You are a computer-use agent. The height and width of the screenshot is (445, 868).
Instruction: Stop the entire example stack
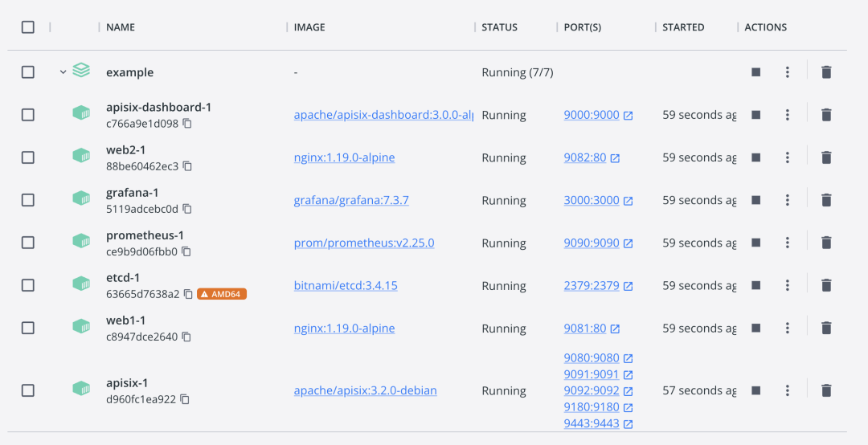[x=755, y=72]
